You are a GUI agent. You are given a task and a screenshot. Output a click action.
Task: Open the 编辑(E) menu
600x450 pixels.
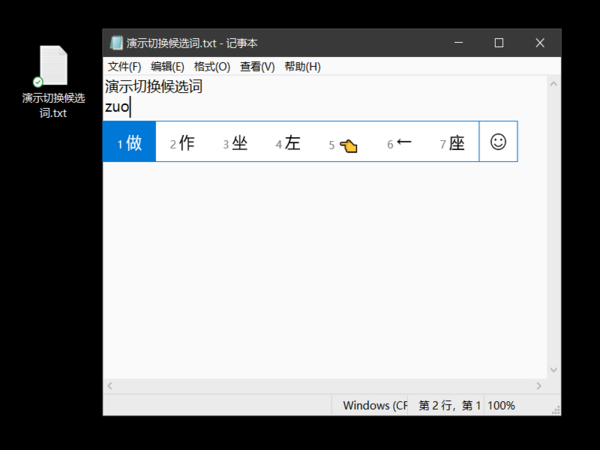(x=168, y=67)
